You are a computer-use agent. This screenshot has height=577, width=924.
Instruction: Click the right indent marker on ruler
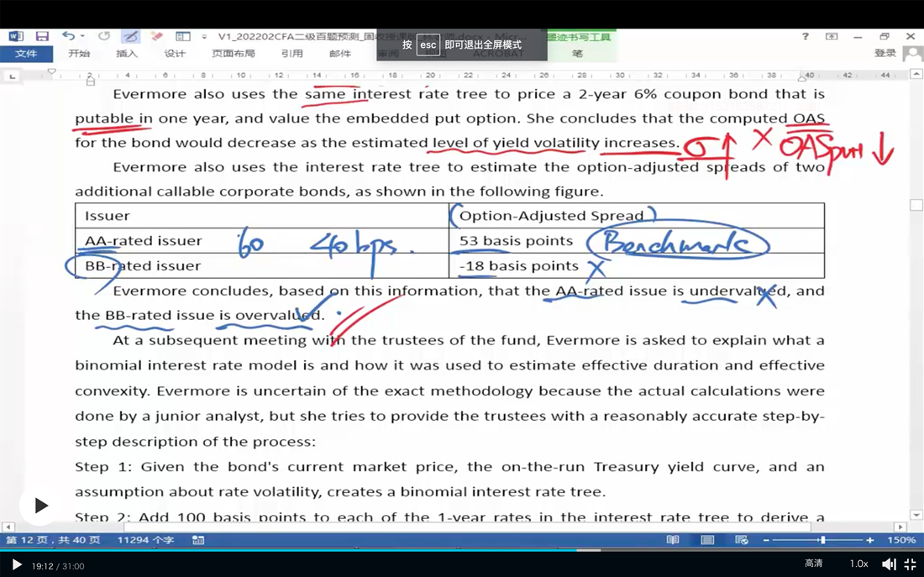802,78
